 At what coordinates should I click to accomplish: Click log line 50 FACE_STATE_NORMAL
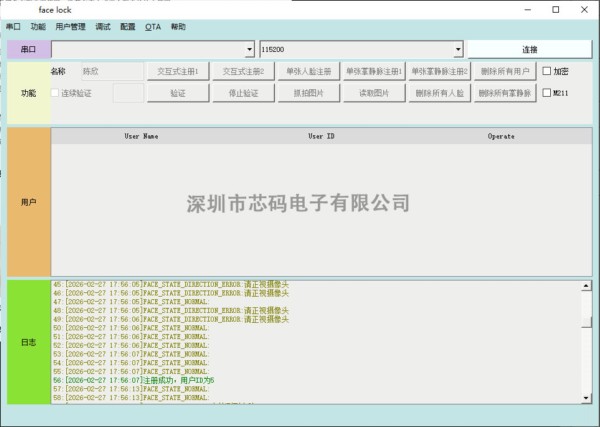coord(131,328)
